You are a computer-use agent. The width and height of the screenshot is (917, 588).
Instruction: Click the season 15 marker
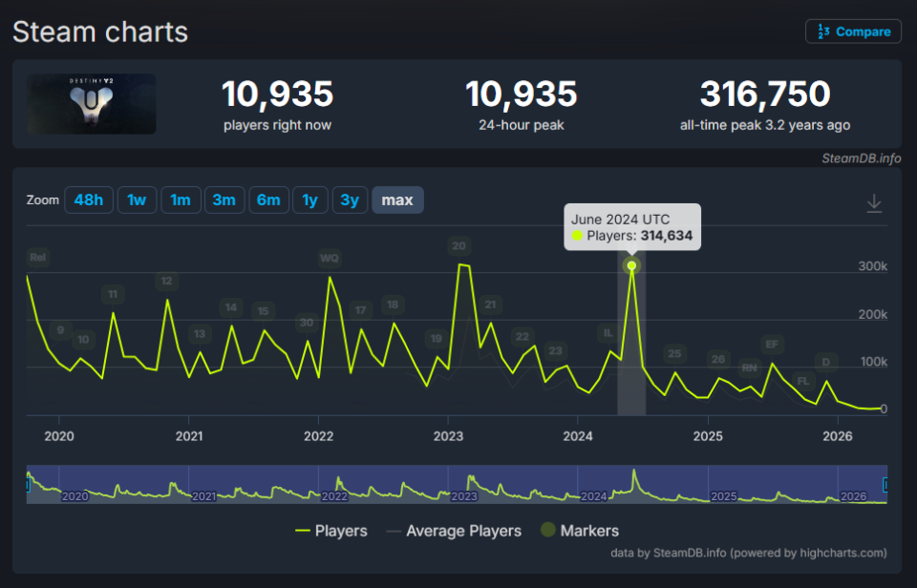point(264,311)
